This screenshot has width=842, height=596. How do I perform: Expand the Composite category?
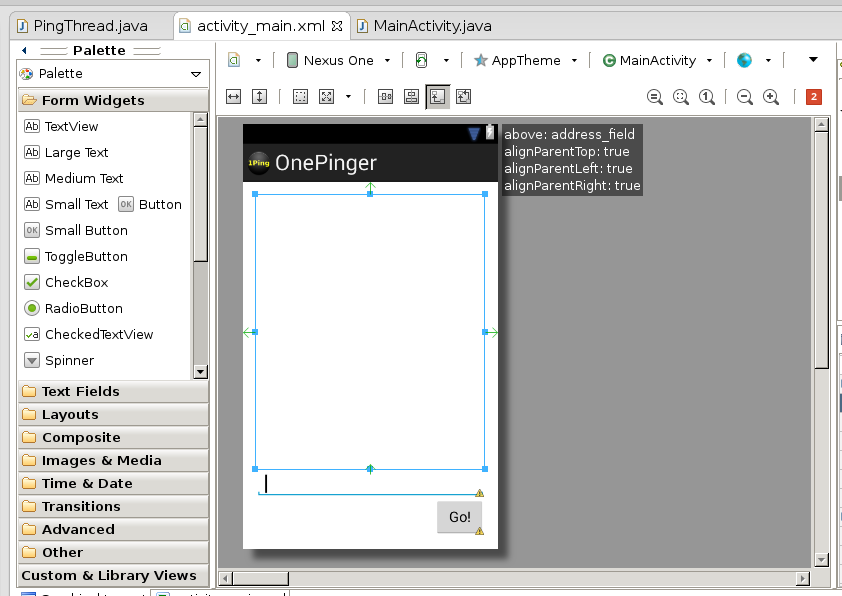point(113,438)
